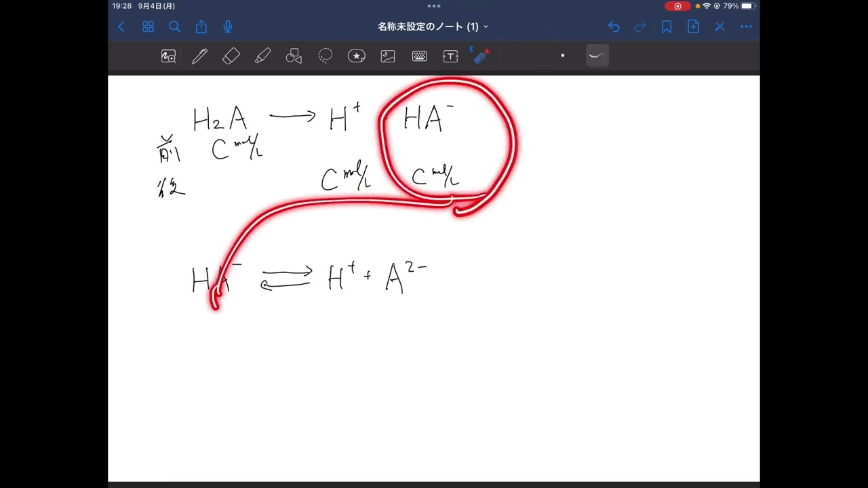868x488 pixels.
Task: Tap the microphone recording icon
Action: [x=228, y=26]
